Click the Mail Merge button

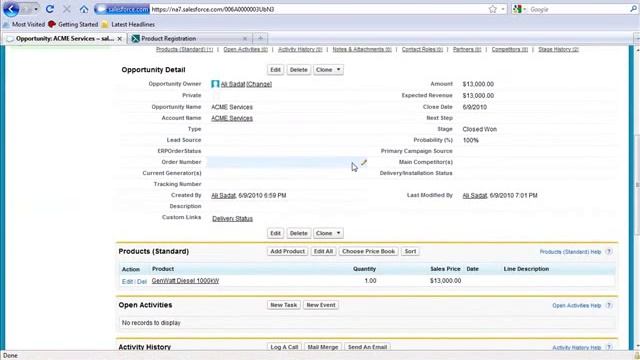click(323, 347)
